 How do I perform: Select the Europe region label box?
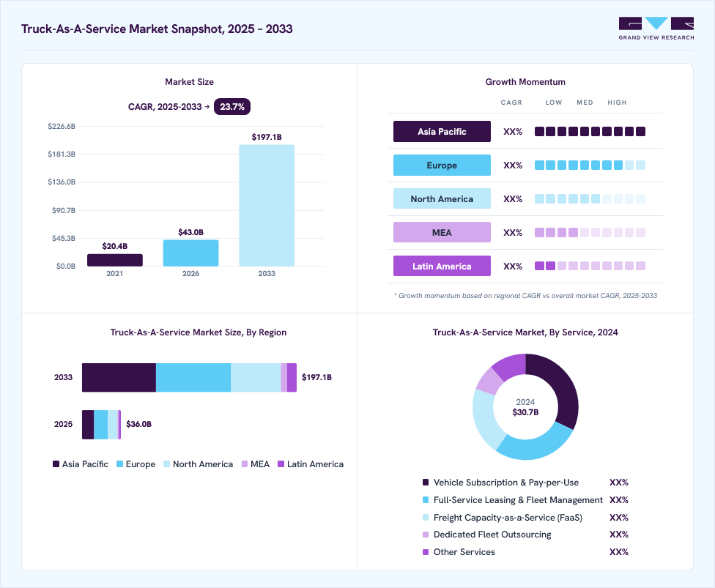442,165
